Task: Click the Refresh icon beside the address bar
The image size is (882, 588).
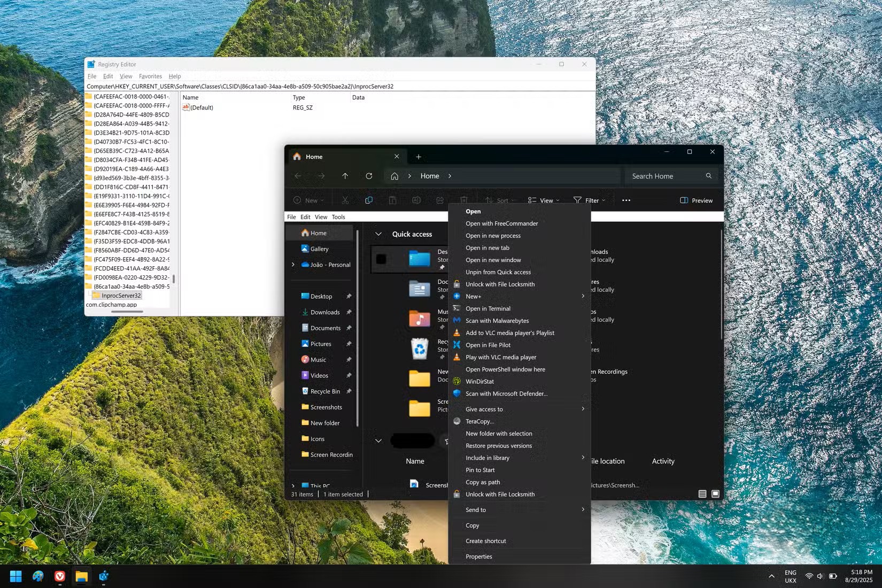Action: [369, 176]
